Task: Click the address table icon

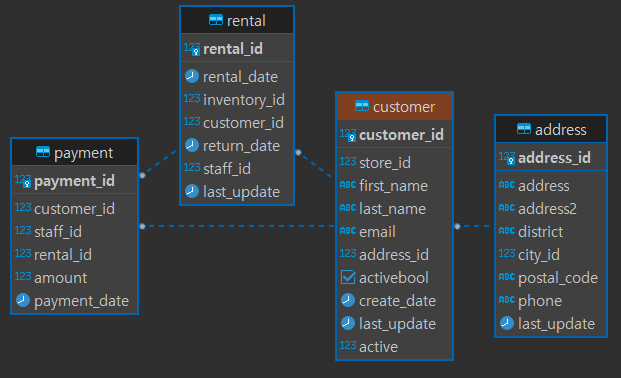Action: click(524, 129)
